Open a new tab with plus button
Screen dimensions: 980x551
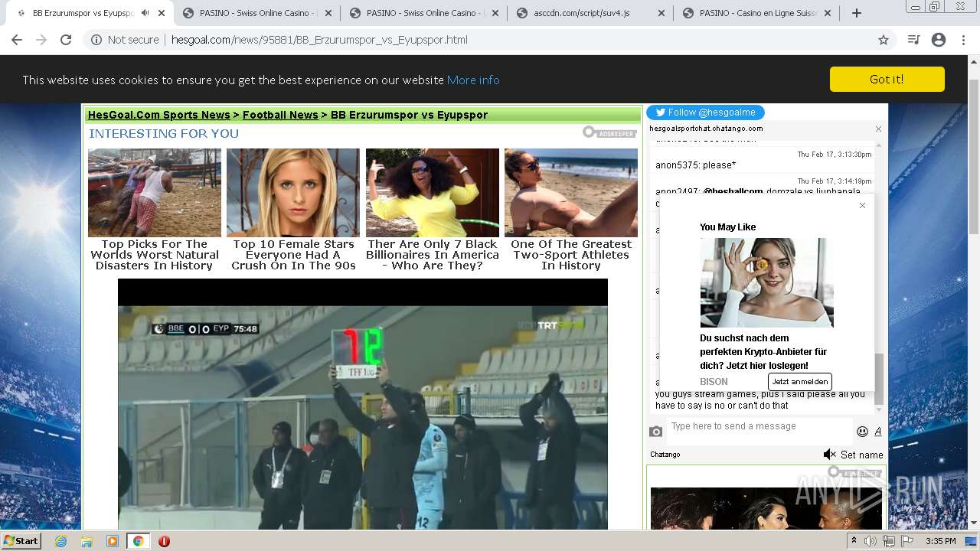pyautogui.click(x=857, y=13)
